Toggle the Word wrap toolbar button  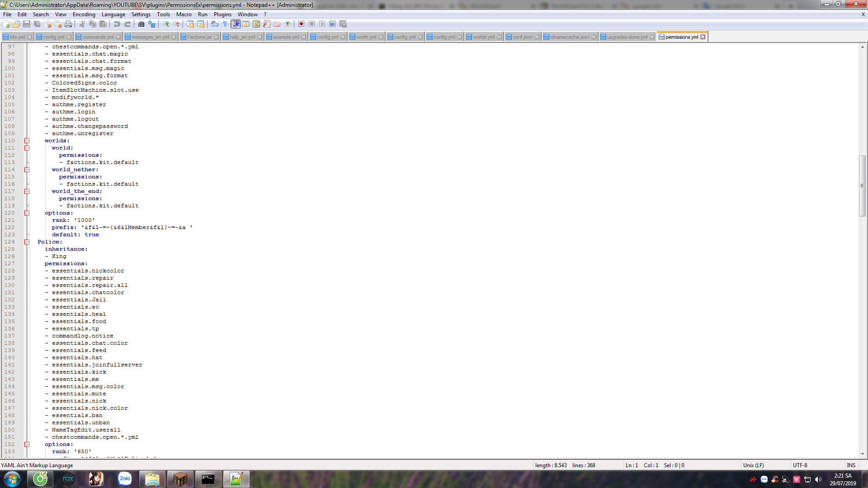(215, 24)
